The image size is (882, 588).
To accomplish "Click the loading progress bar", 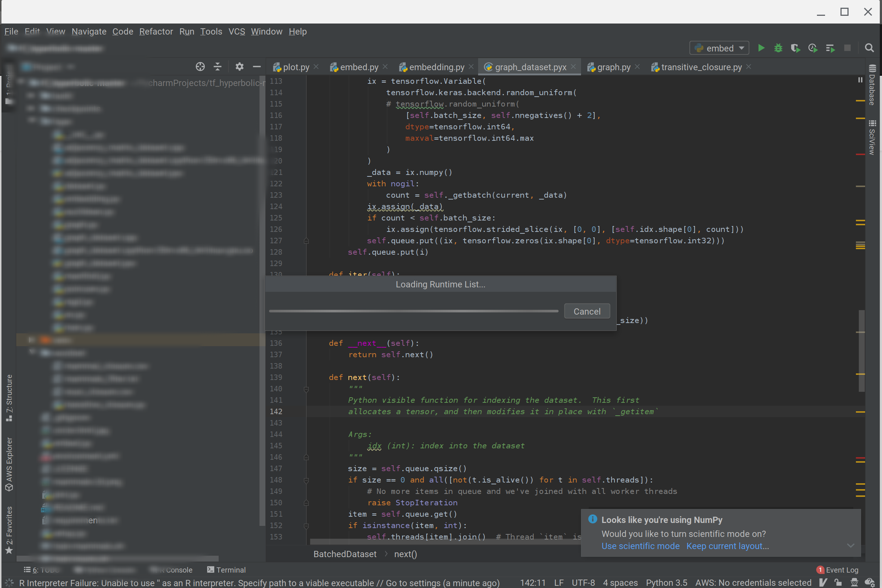I will (413, 311).
